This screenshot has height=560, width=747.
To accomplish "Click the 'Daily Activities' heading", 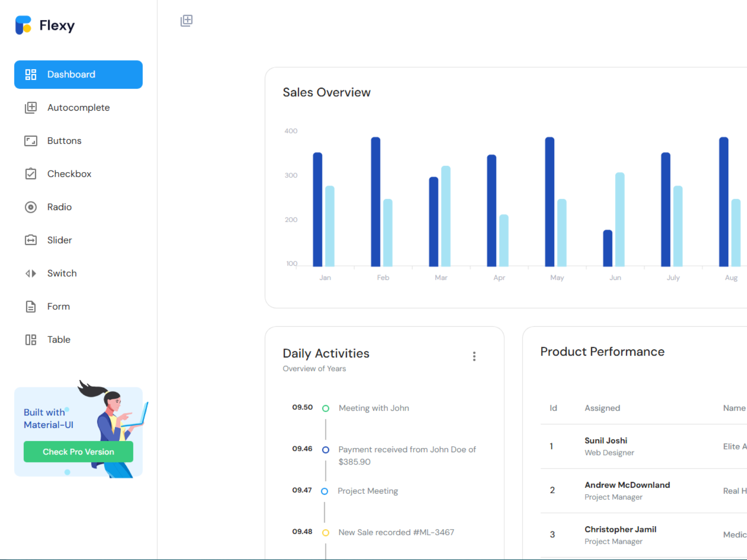I will click(326, 353).
